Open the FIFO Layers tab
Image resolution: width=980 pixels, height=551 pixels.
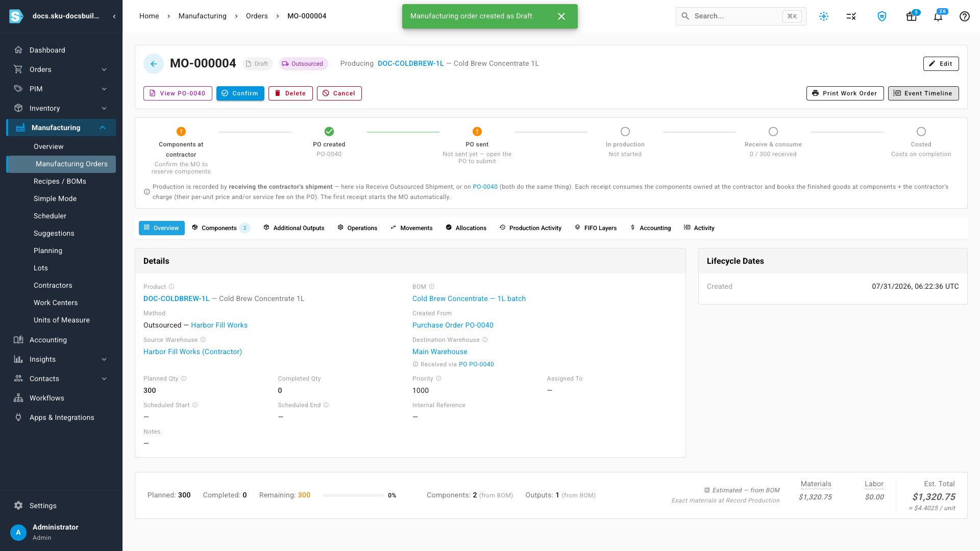[596, 228]
